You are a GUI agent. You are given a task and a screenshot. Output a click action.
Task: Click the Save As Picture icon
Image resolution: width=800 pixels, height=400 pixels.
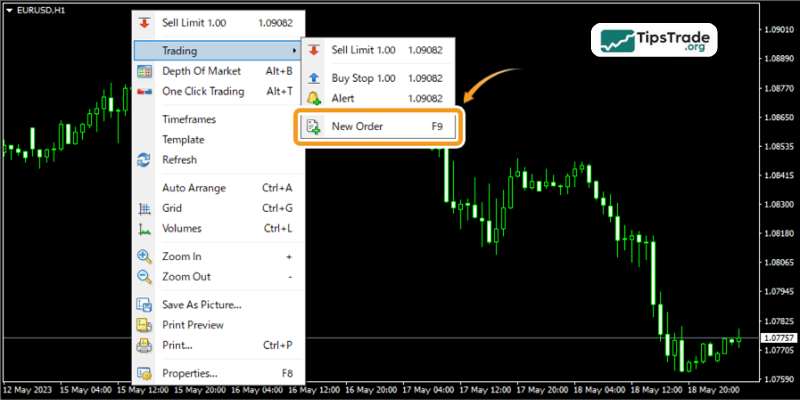[145, 305]
